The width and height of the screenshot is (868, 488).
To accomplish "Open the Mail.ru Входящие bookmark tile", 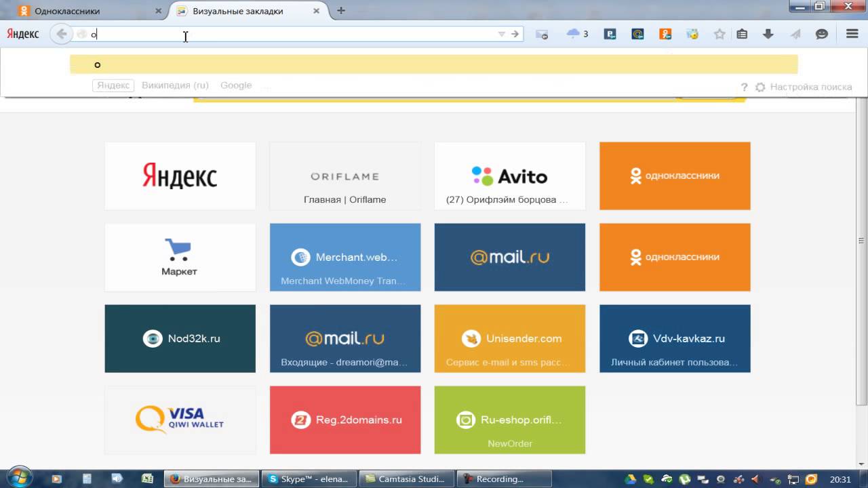I will [x=345, y=338].
